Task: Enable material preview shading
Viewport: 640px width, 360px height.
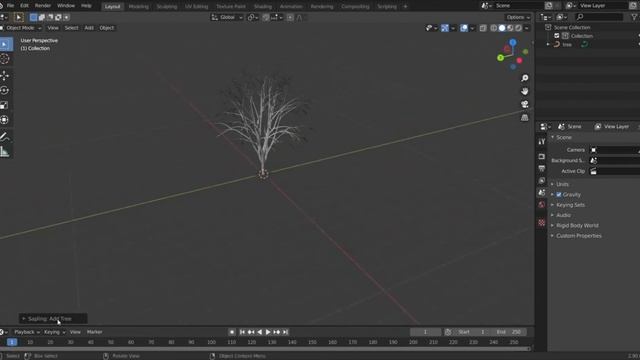Action: pos(510,28)
